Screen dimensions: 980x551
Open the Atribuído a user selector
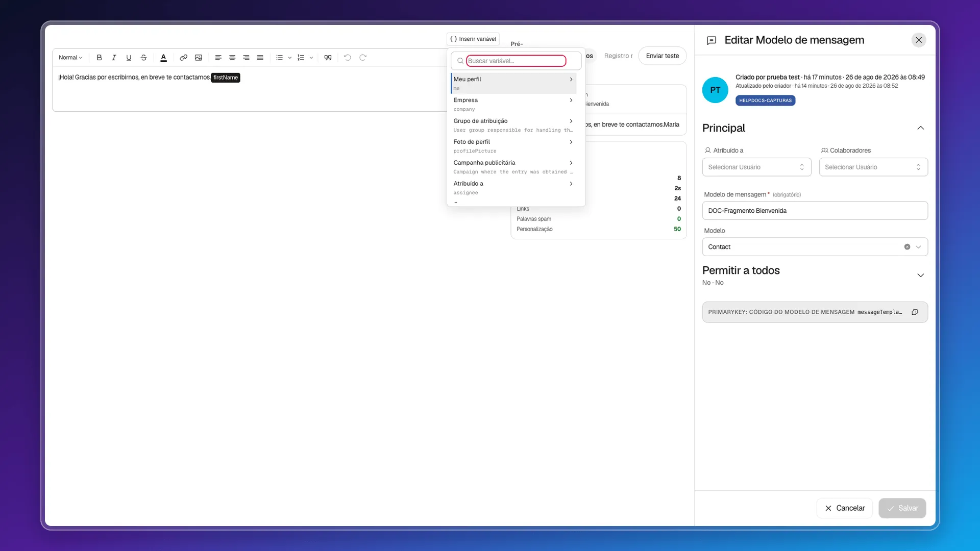756,167
